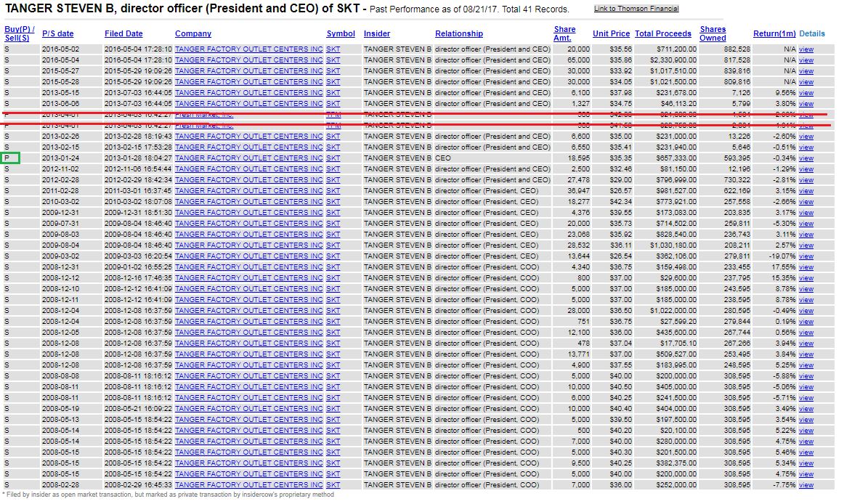Open view link in the 2009-12-31 row
This screenshot has height=504, width=852.
[806, 212]
